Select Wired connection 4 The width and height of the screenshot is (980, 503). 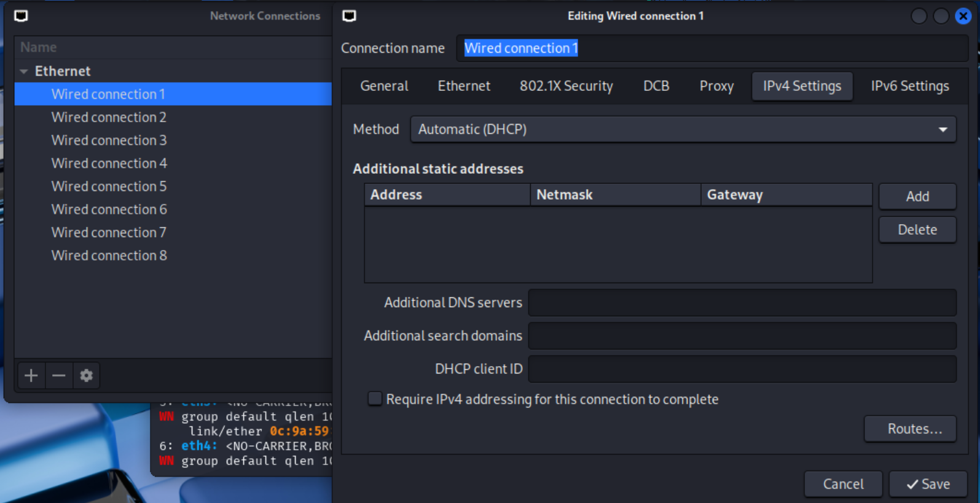(x=173, y=163)
